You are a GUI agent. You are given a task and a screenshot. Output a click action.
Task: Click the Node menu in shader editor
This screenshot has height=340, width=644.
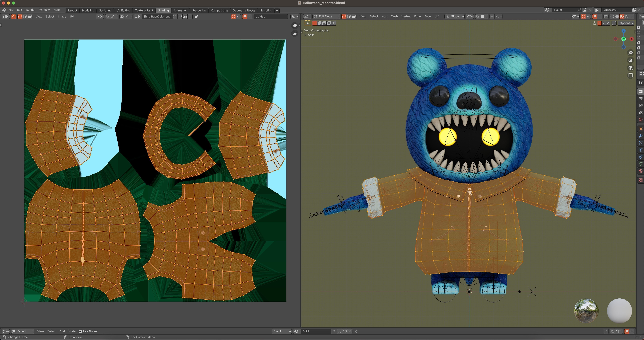pos(72,331)
